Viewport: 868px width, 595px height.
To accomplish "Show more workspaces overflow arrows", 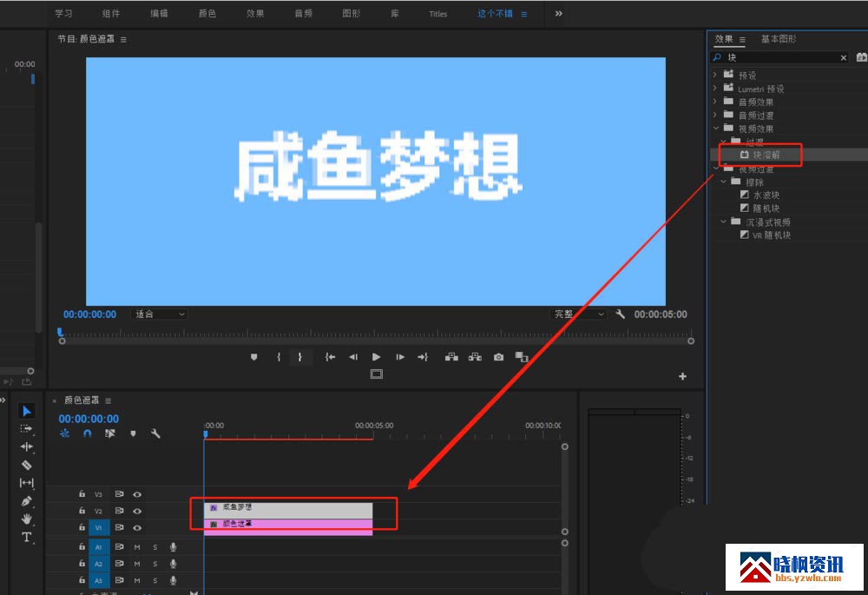I will click(558, 13).
